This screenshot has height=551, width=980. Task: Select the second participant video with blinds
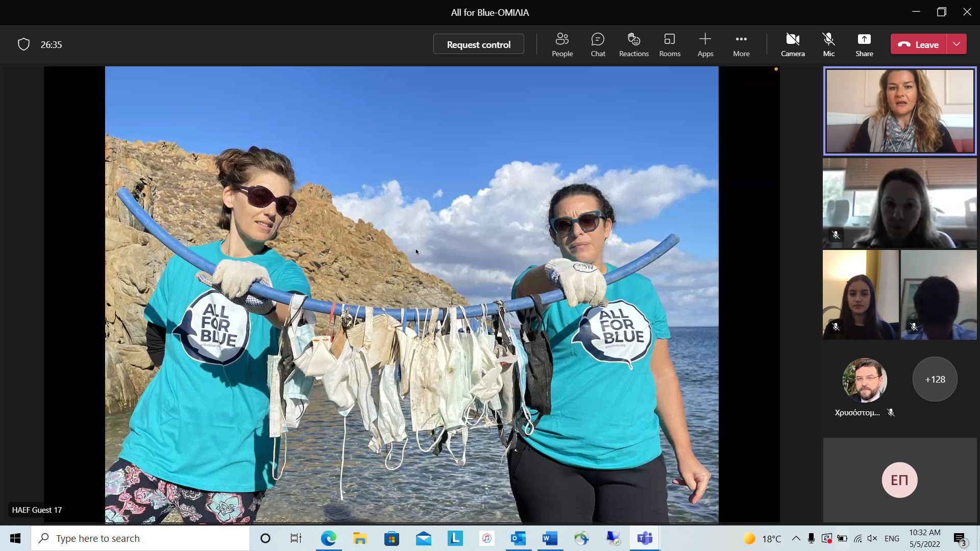click(899, 203)
